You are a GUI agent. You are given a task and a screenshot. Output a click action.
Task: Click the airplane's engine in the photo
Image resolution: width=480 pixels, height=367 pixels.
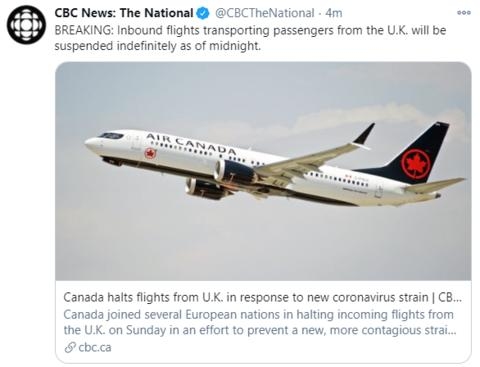click(x=235, y=172)
